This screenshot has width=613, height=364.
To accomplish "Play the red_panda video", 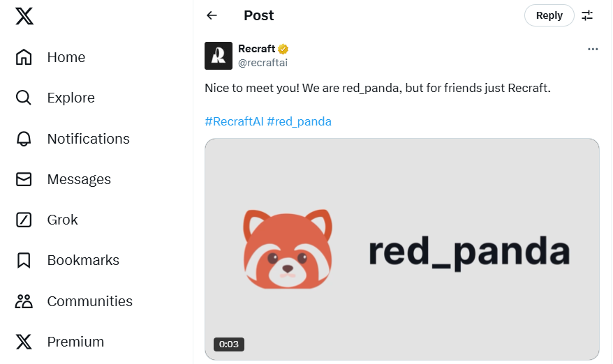I will pyautogui.click(x=402, y=249).
